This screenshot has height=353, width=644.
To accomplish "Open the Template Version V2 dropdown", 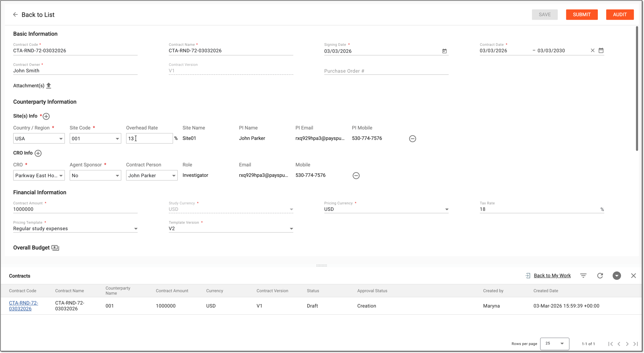I will click(231, 229).
